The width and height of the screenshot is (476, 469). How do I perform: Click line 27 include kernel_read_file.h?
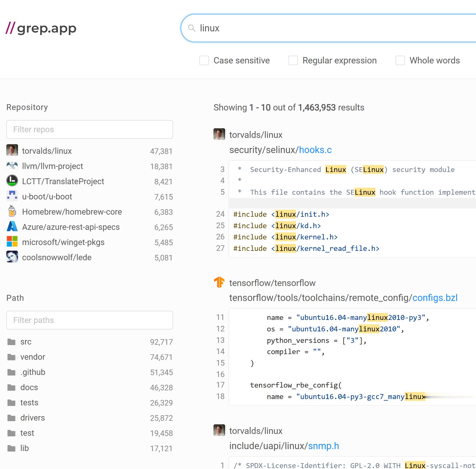307,248
